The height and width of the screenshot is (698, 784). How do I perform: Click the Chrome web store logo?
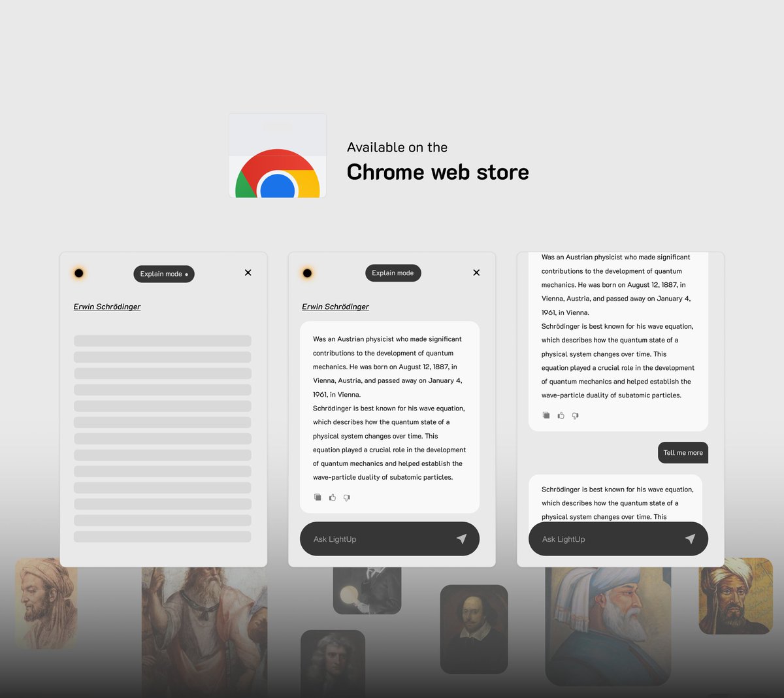point(278,156)
